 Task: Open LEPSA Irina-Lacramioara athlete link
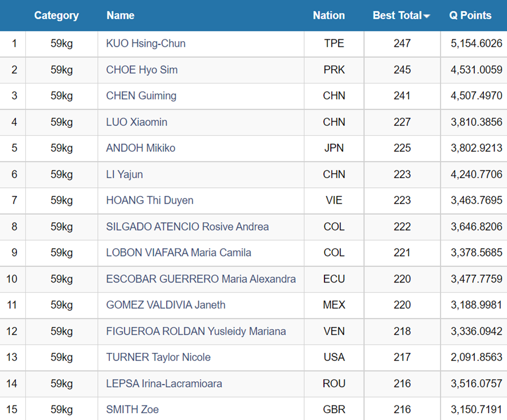(x=164, y=383)
